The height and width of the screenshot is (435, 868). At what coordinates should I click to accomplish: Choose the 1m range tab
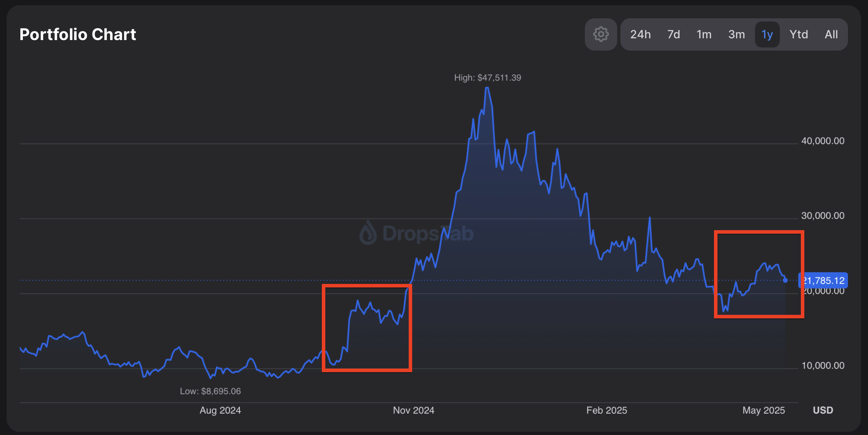point(704,34)
